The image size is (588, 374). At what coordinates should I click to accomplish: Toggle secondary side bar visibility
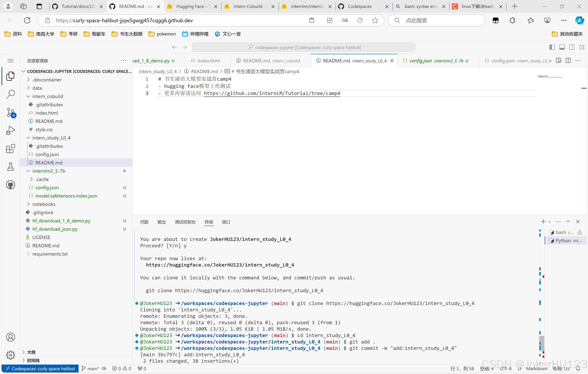[572, 47]
